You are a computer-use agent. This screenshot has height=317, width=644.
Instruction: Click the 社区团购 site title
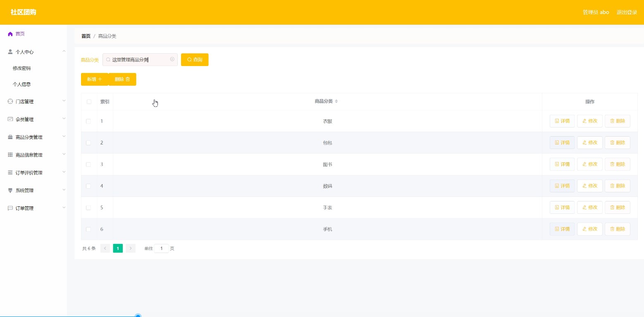tap(24, 12)
